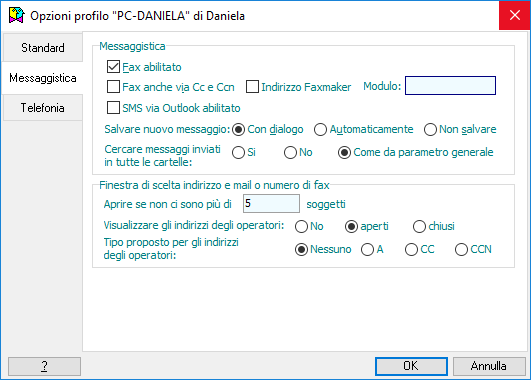Enable SMS via Outlook abilitato
Viewport: 531px width, 380px height.
113,108
